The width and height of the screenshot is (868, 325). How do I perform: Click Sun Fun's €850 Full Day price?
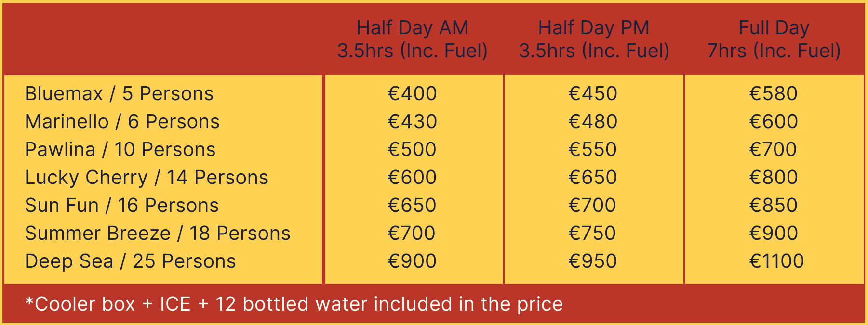(773, 205)
